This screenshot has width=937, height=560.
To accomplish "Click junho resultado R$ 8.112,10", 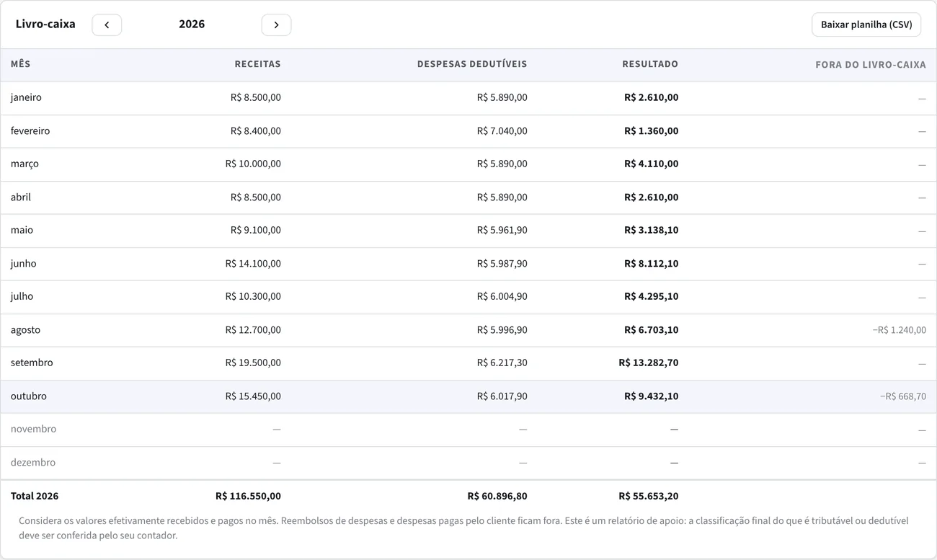I will [x=652, y=264].
